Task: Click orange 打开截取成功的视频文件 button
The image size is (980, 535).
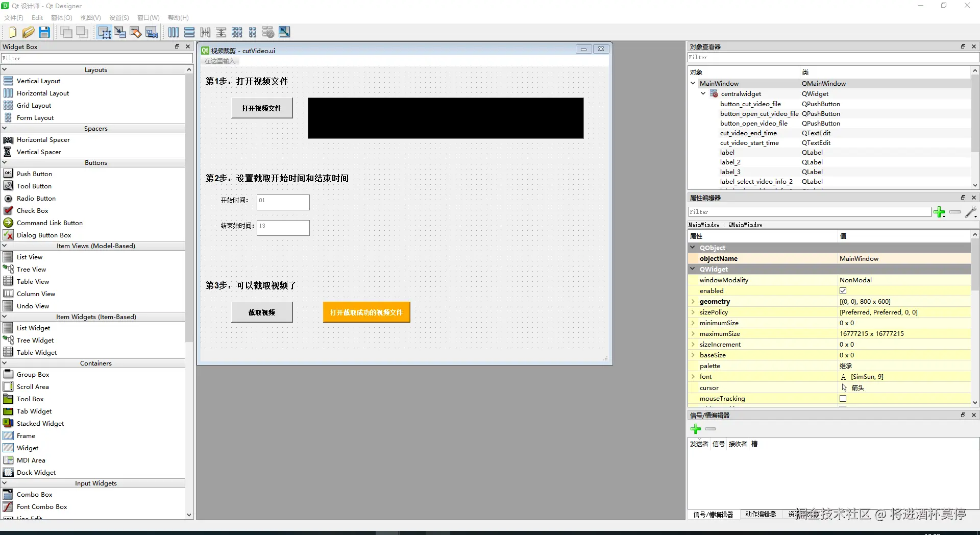Action: [x=366, y=312]
